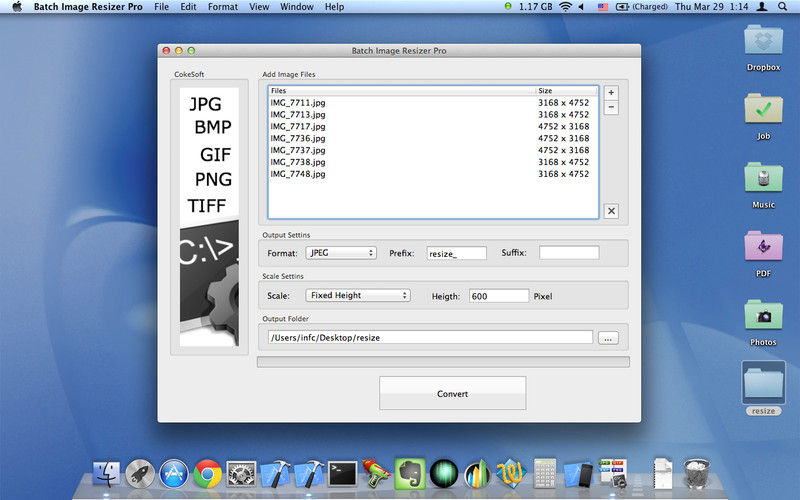The height and width of the screenshot is (500, 800).
Task: Clear the file list with the X button
Action: pyautogui.click(x=611, y=211)
